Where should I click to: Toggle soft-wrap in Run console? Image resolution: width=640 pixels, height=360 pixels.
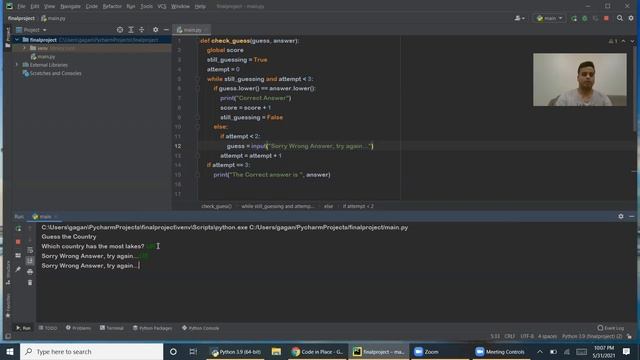pos(30,250)
